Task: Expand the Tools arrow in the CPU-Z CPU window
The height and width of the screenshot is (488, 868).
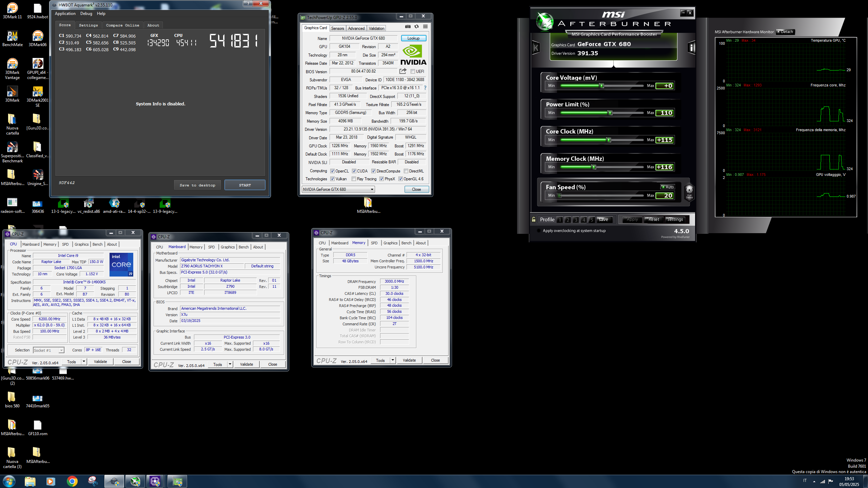Action: [84, 362]
